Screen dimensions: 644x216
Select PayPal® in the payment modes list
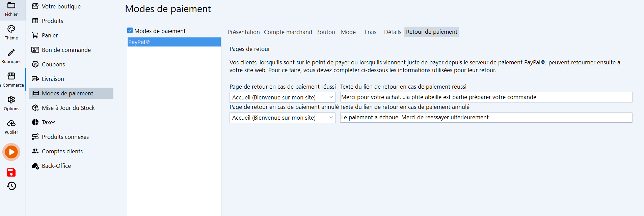(174, 42)
